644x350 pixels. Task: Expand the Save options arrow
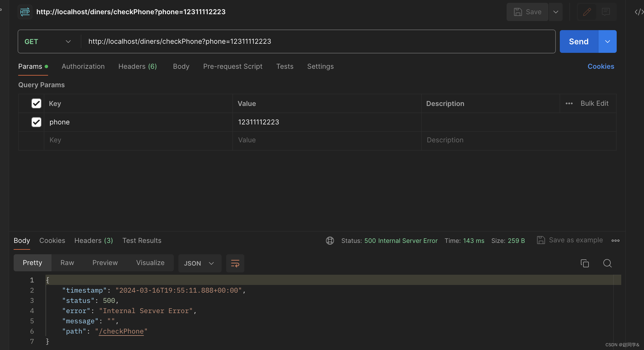(x=556, y=12)
